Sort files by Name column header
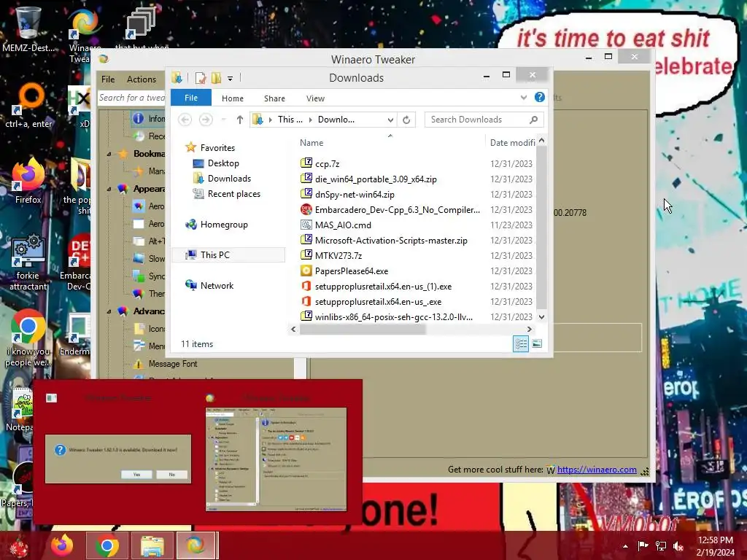 click(x=311, y=142)
